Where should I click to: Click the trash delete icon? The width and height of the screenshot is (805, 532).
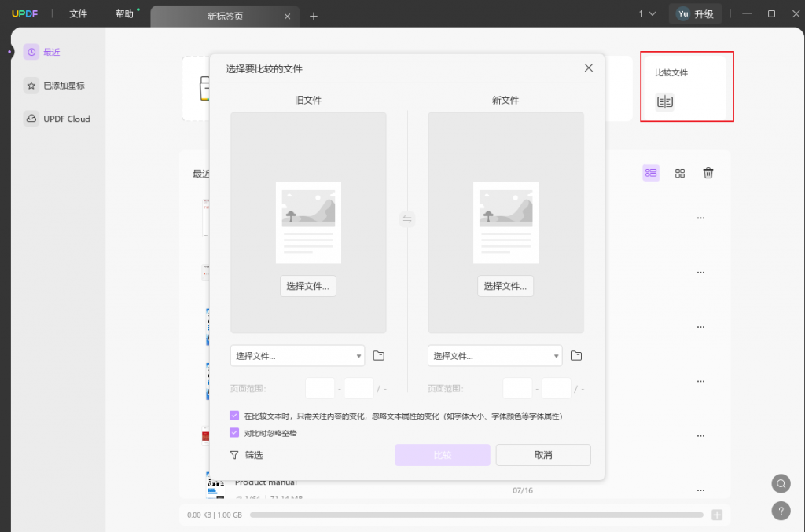[708, 173]
